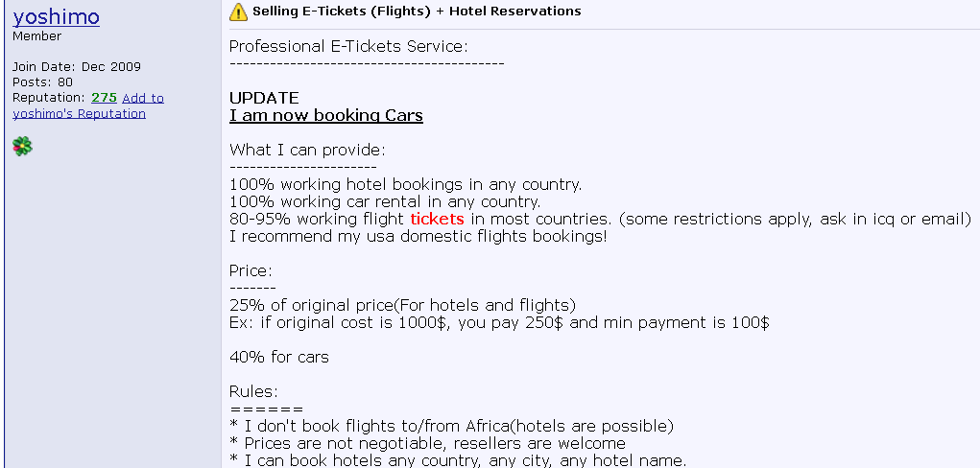The height and width of the screenshot is (468, 980).
Task: Click the underlined I am now booking Cars text
Action: pyautogui.click(x=326, y=116)
